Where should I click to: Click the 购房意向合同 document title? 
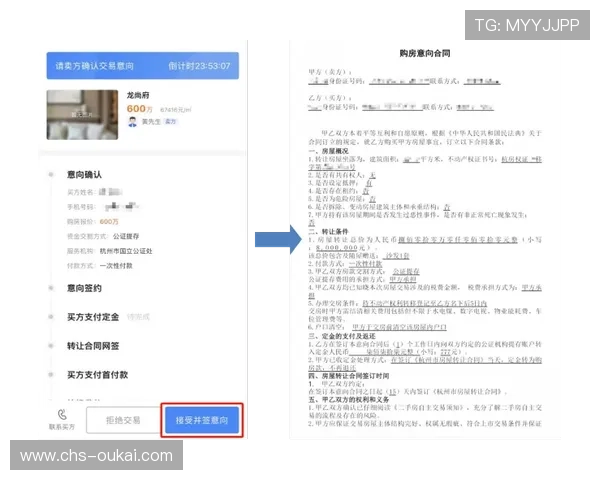[425, 53]
